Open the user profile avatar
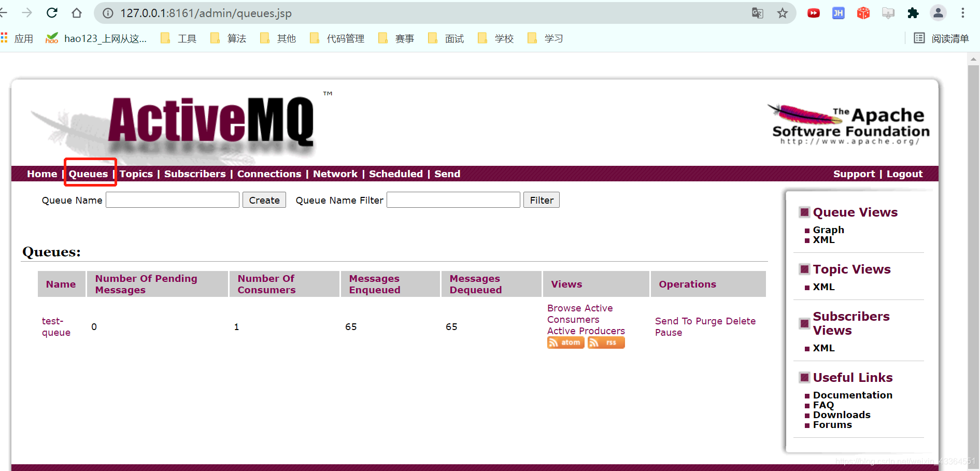 click(938, 13)
